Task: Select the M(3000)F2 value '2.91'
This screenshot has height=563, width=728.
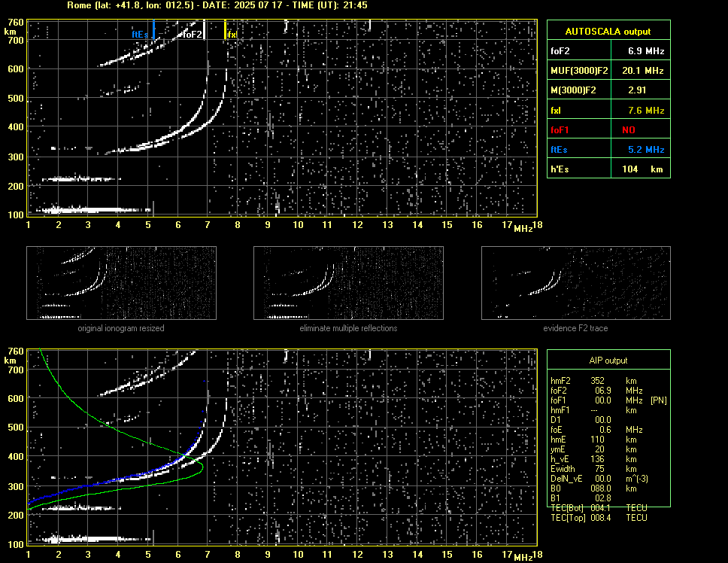Action: click(x=637, y=90)
